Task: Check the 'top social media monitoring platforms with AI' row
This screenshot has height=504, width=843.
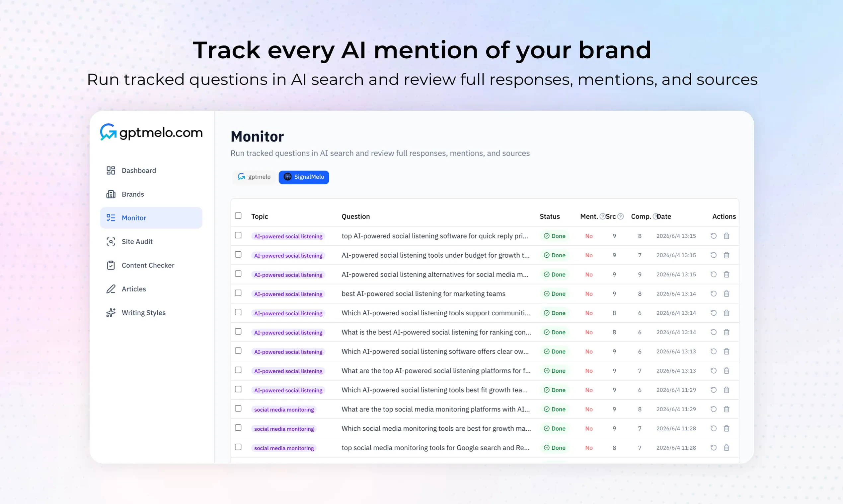Action: (238, 409)
